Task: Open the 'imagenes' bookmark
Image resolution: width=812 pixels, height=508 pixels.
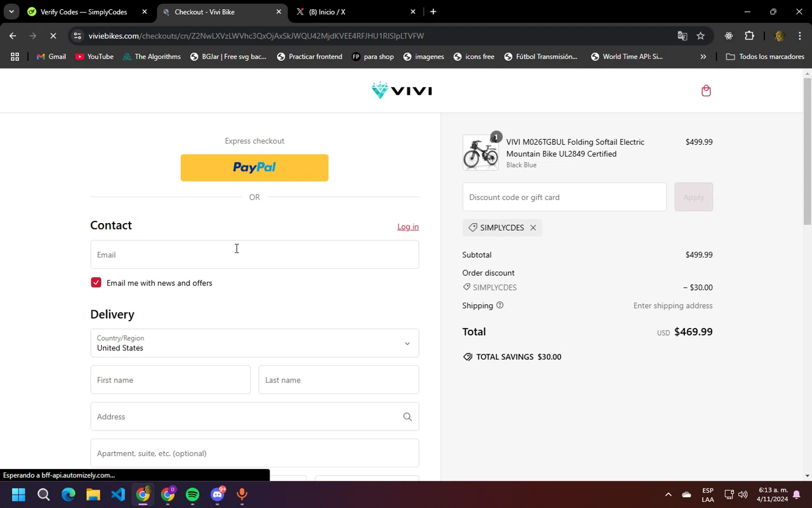Action: click(x=424, y=56)
